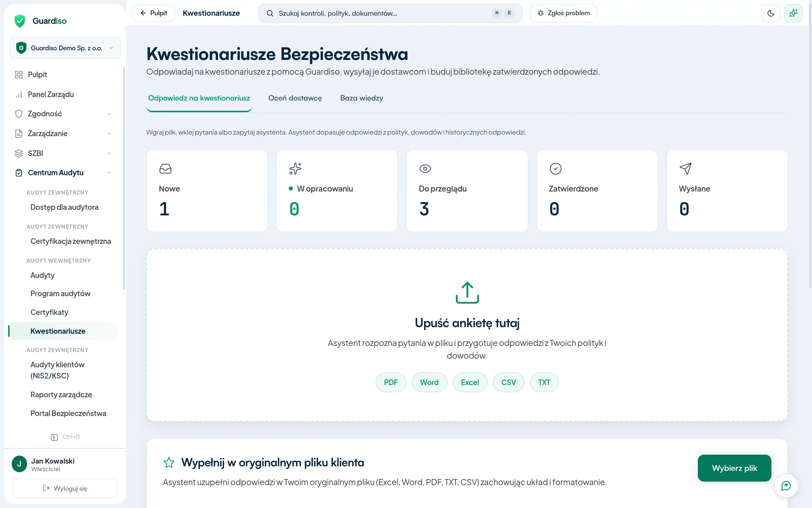This screenshot has width=812, height=508.
Task: Focus the Szukaj kontroli search field
Action: coord(390,13)
